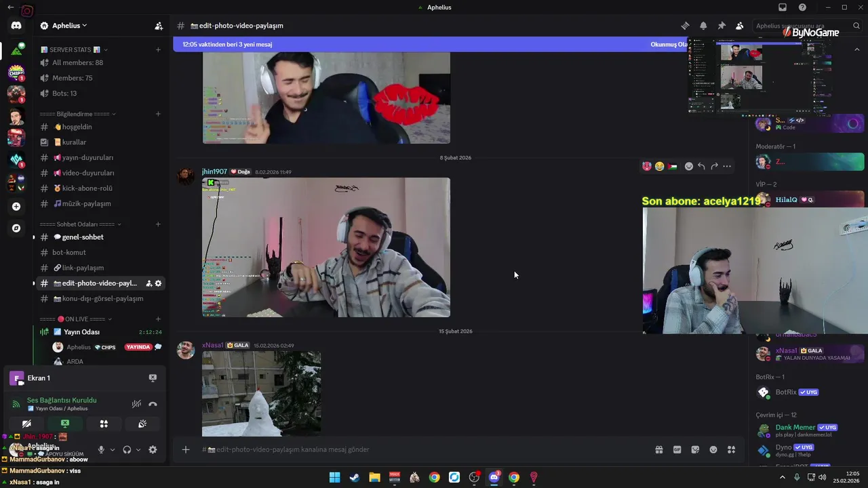The height and width of the screenshot is (488, 868).
Task: Open soundboard button in voice panel
Action: pyautogui.click(x=142, y=424)
